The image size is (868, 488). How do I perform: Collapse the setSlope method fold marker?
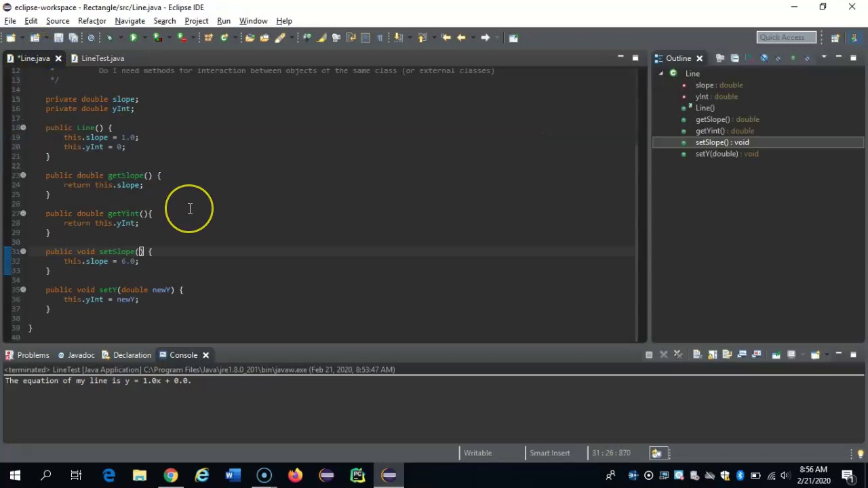(23, 251)
